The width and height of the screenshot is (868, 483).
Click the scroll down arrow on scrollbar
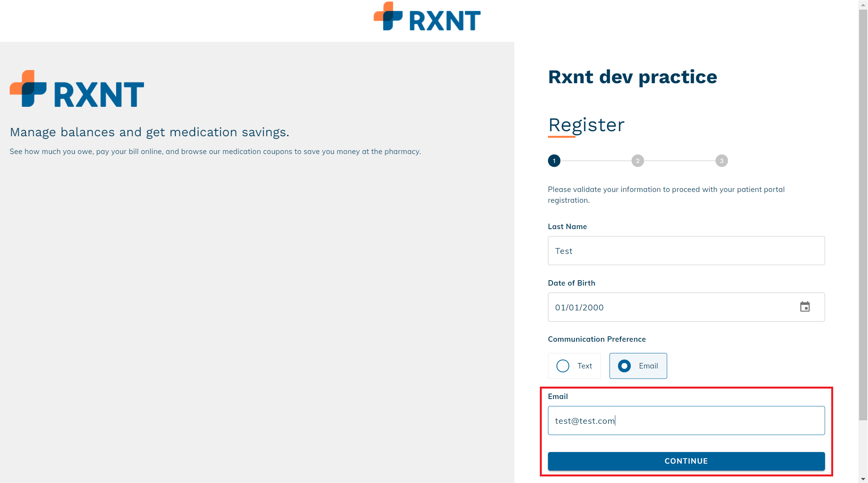pyautogui.click(x=863, y=479)
